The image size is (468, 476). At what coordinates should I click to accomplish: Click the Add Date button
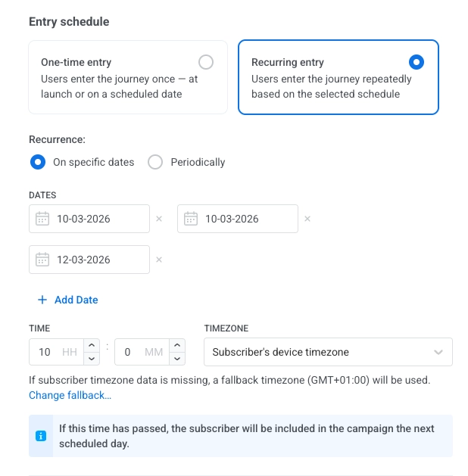click(x=67, y=300)
